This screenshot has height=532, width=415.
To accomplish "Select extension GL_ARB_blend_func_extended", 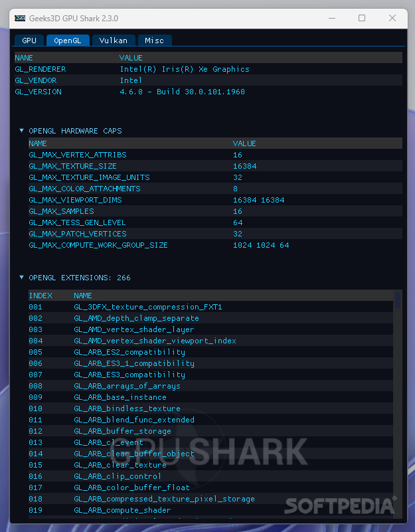I will (x=134, y=420).
